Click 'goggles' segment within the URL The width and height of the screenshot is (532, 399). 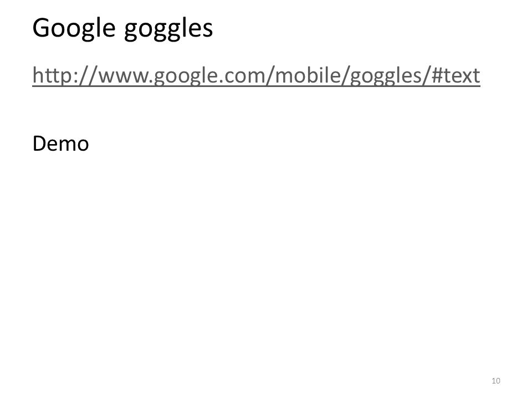pos(386,76)
